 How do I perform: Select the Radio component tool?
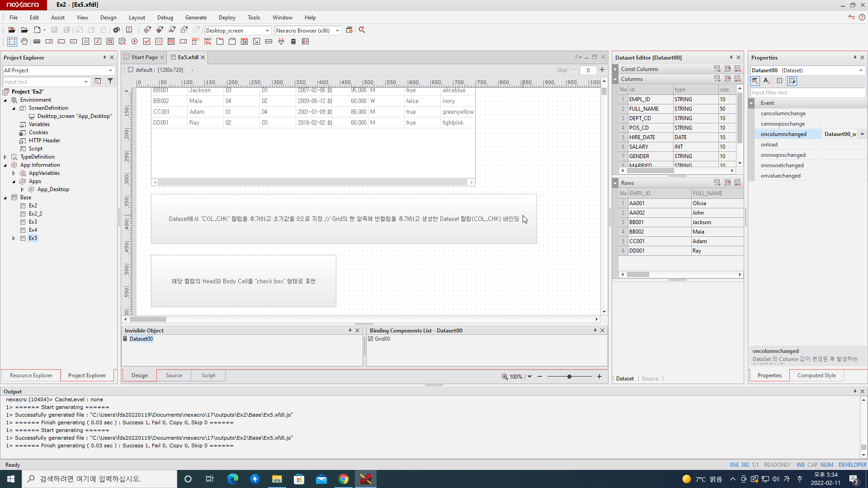click(x=134, y=42)
